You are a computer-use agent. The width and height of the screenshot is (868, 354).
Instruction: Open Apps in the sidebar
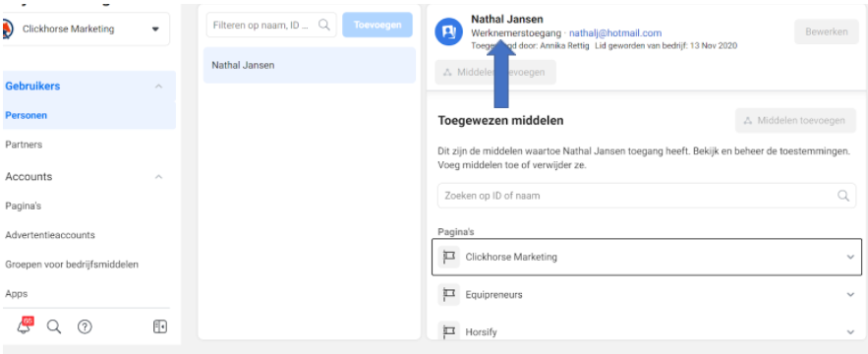tap(17, 294)
